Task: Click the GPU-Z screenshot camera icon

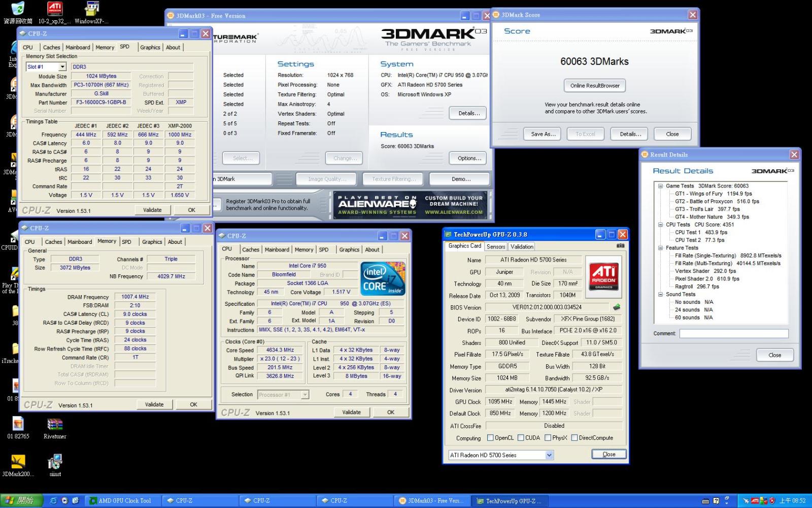Action: pos(620,246)
